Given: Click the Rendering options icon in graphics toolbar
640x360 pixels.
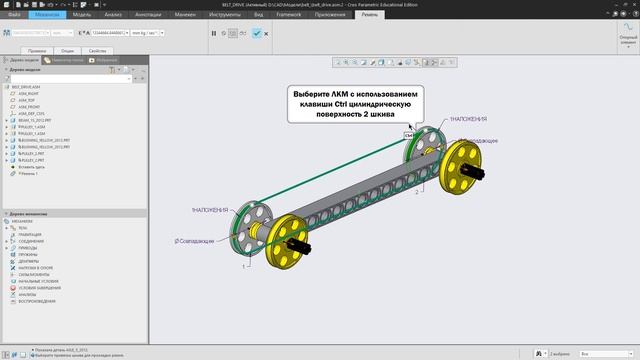Looking at the screenshot, I should point(373,62).
